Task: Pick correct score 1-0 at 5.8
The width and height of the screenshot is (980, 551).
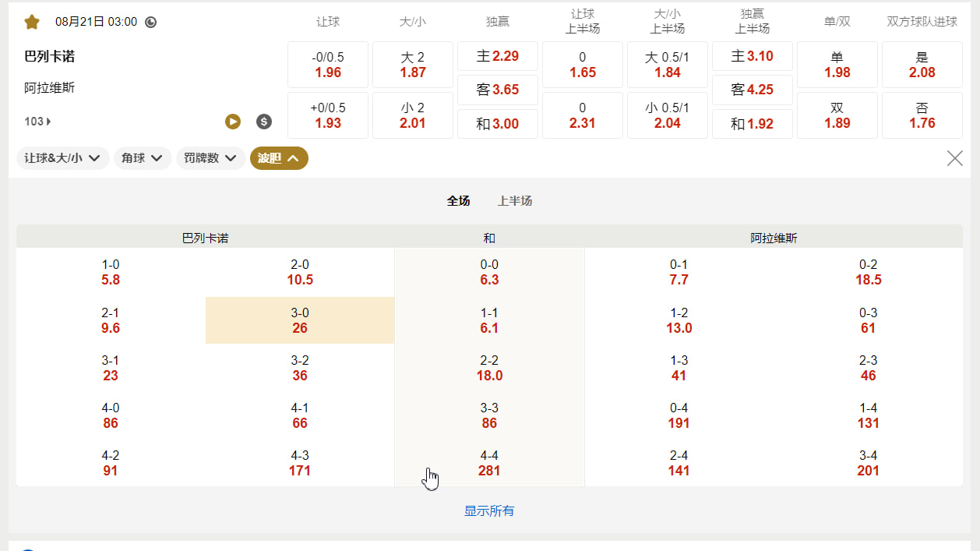Action: [111, 272]
